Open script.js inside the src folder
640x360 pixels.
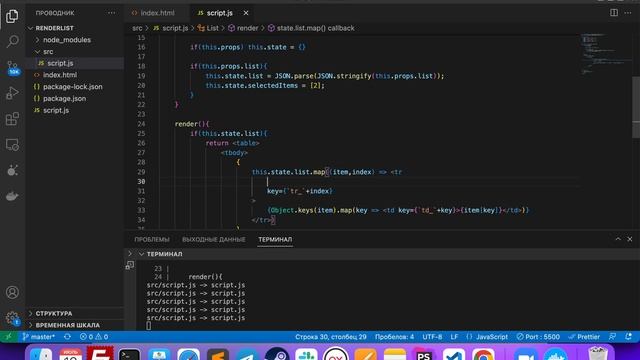point(60,63)
